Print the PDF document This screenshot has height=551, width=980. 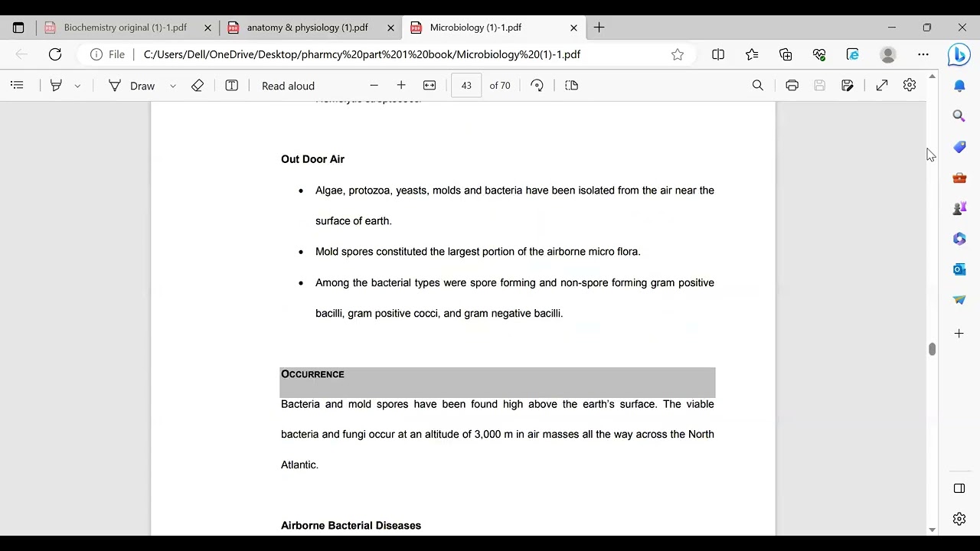pos(792,86)
